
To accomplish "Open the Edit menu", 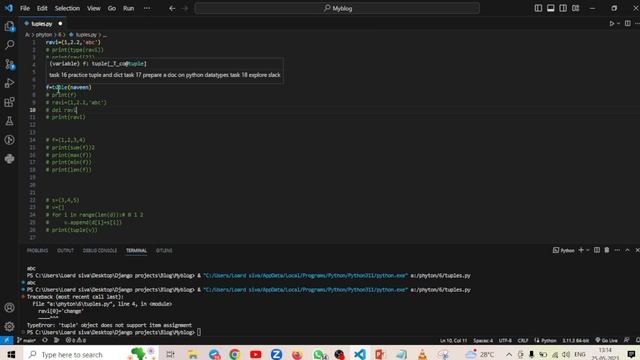I will click(x=42, y=8).
